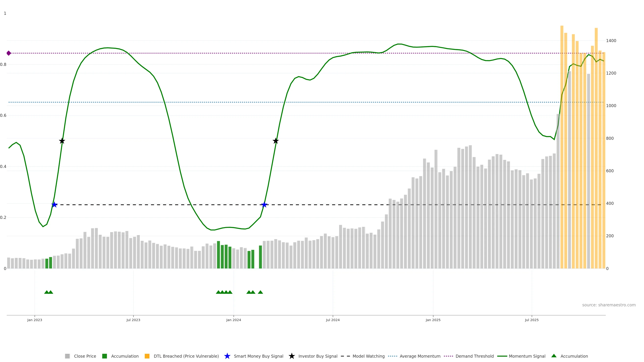The image size is (644, 362).
Task: Click the Jan 2024 x-axis label
Action: coord(233,320)
